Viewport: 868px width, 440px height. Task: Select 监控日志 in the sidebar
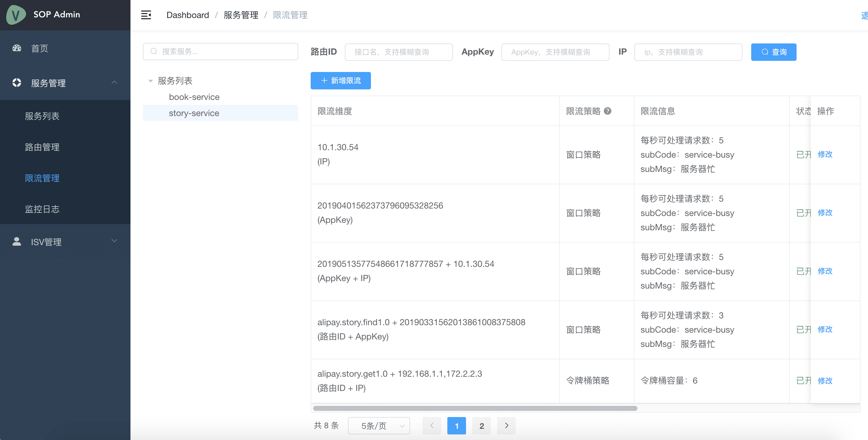coord(42,209)
